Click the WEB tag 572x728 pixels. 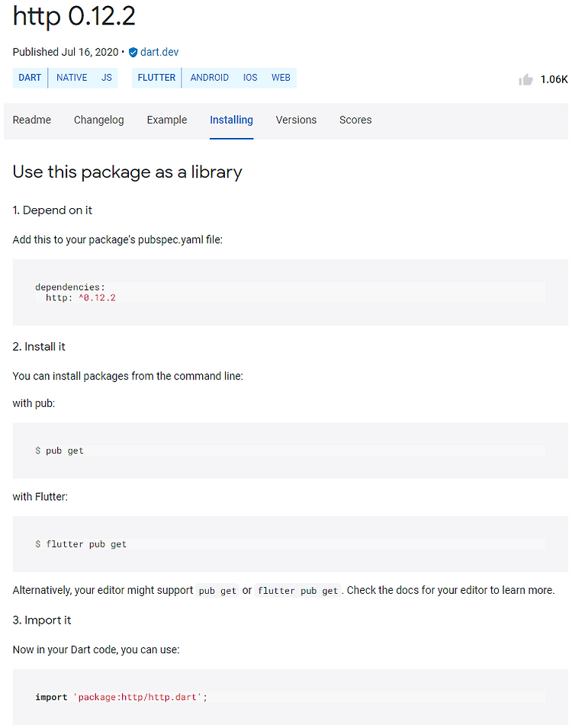pos(281,78)
